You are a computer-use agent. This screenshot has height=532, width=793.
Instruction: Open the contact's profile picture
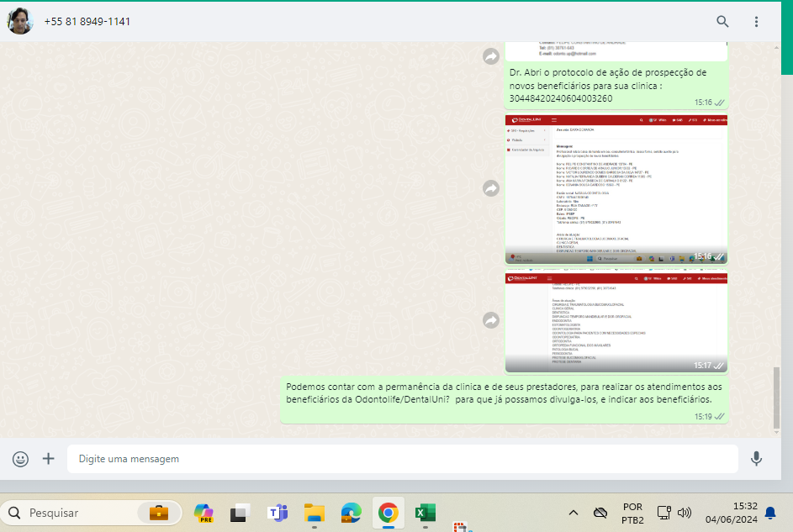click(19, 21)
